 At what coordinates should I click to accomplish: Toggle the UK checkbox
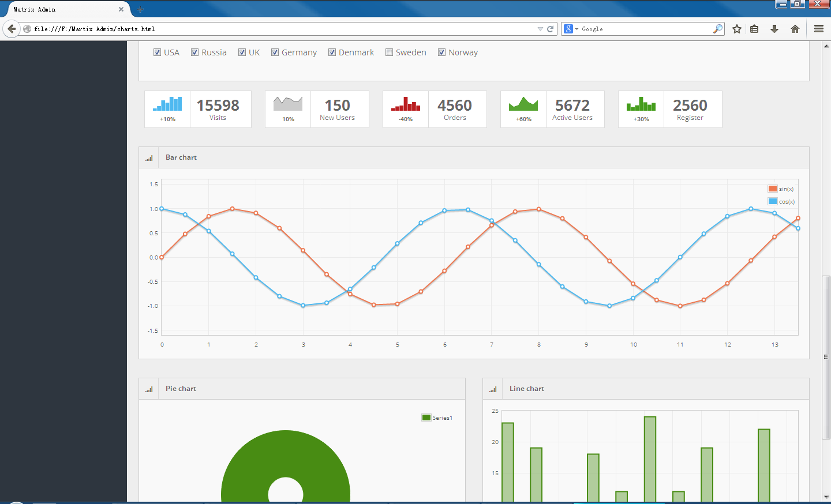pos(242,52)
